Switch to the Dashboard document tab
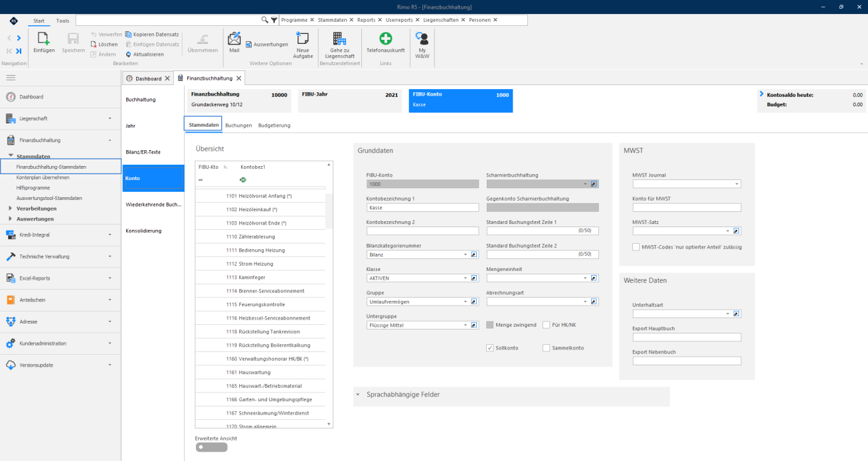The width and height of the screenshot is (868, 461). 148,78
